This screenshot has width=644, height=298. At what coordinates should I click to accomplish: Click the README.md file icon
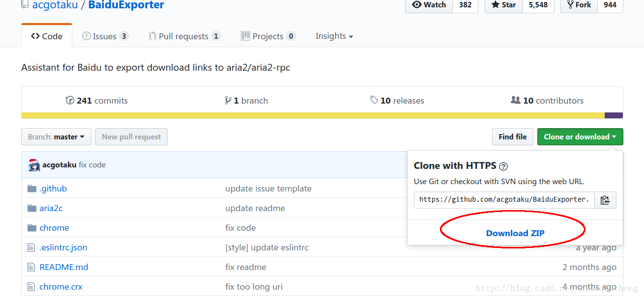[31, 267]
